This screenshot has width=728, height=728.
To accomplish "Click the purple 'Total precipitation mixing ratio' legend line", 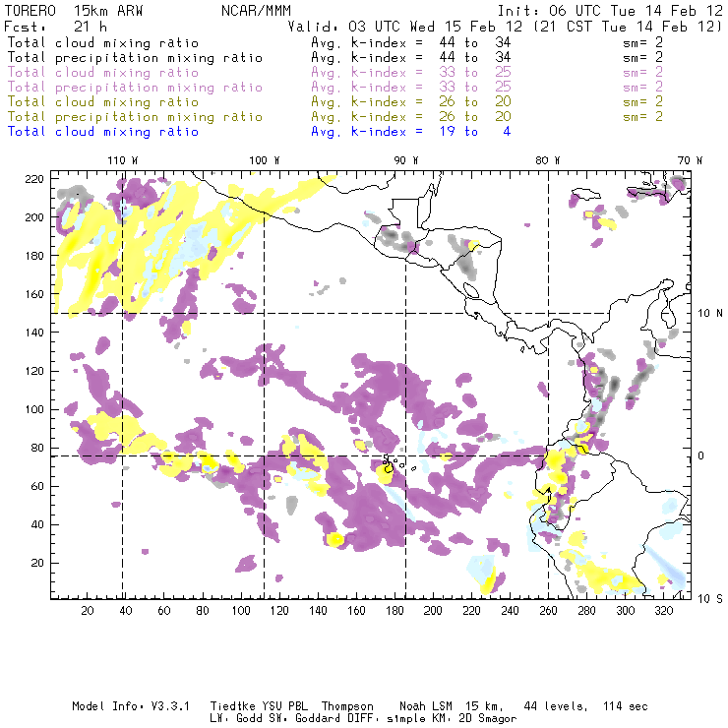I will tap(135, 88).
